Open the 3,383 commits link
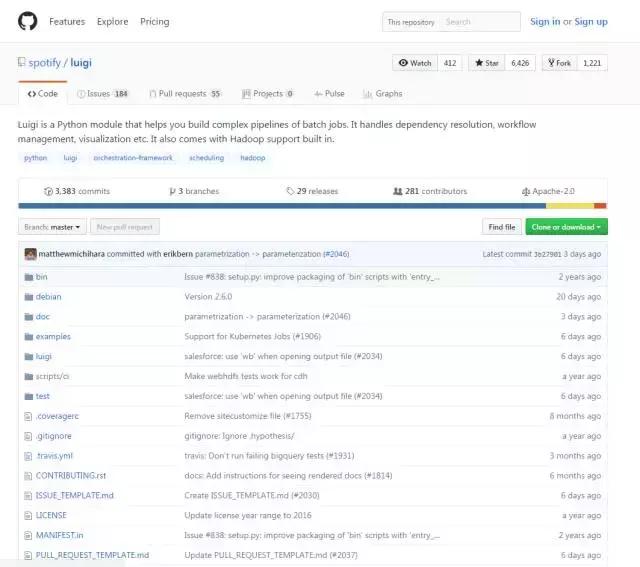 pyautogui.click(x=77, y=191)
